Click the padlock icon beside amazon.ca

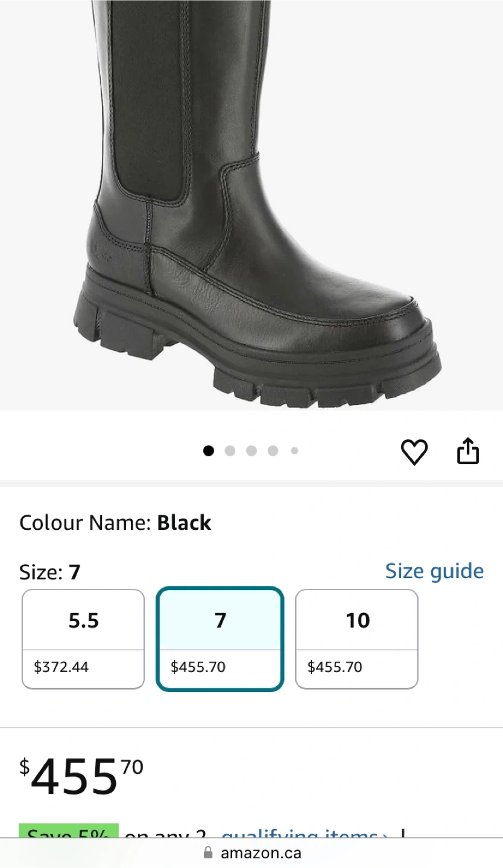pos(209,853)
